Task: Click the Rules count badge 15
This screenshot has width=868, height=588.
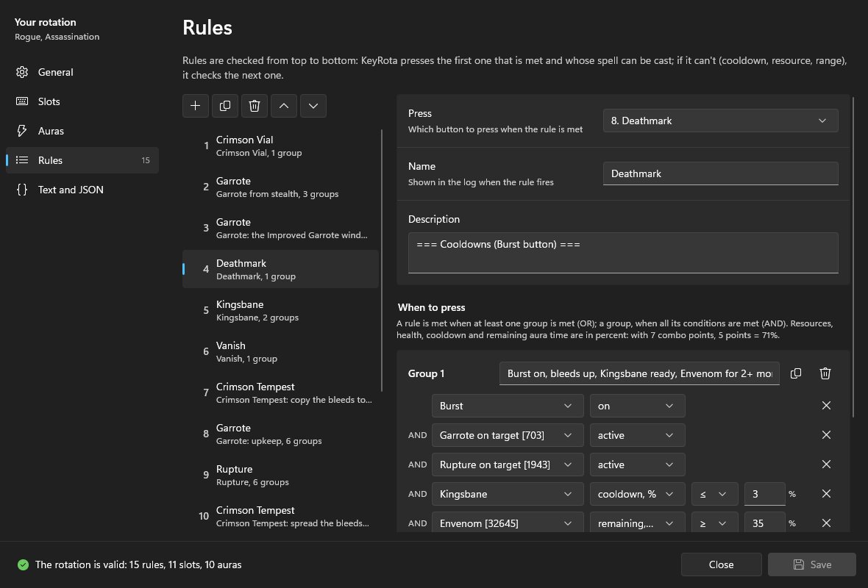Action: point(146,160)
